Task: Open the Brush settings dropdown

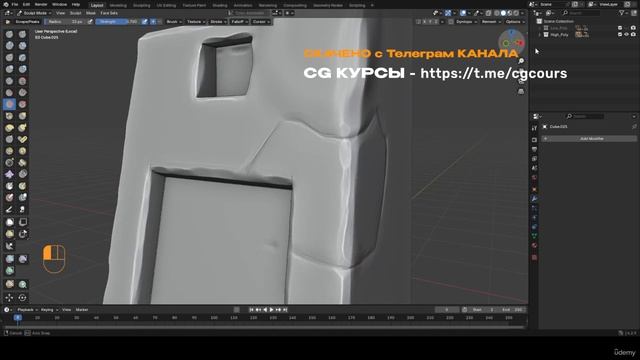Action: pyautogui.click(x=174, y=22)
